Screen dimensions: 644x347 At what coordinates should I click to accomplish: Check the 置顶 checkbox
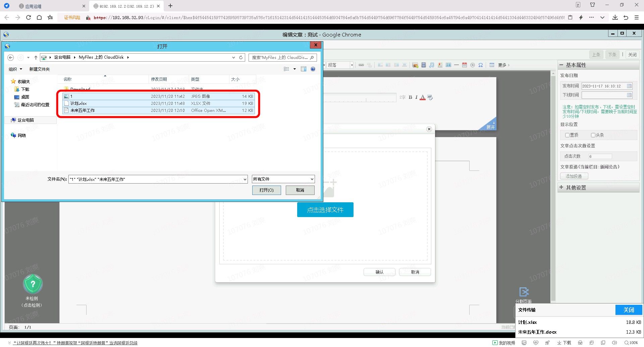click(x=567, y=135)
